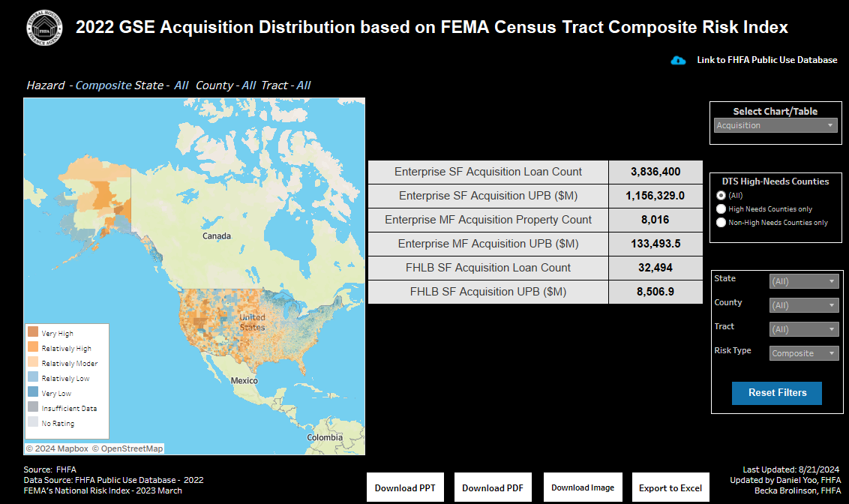Click the Last Updated: 8/21/2024 text
Image resolution: width=849 pixels, height=504 pixels.
coord(791,470)
